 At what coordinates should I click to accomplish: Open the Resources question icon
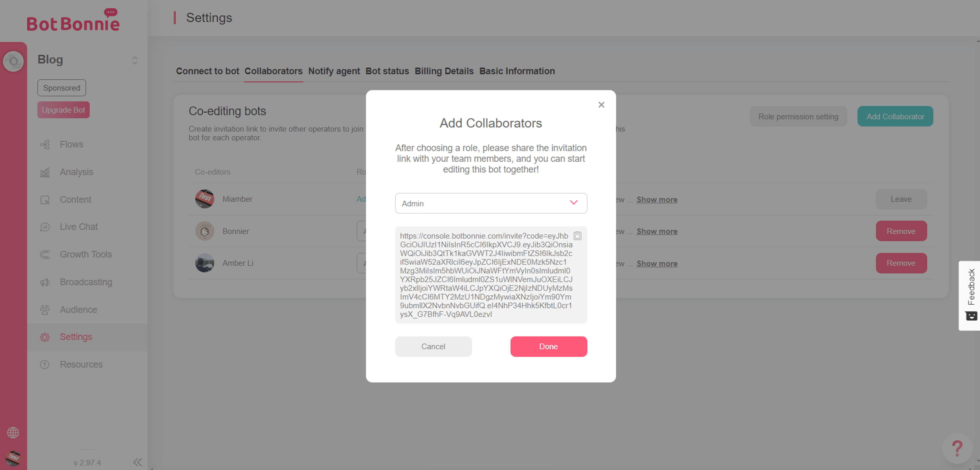[x=45, y=364]
